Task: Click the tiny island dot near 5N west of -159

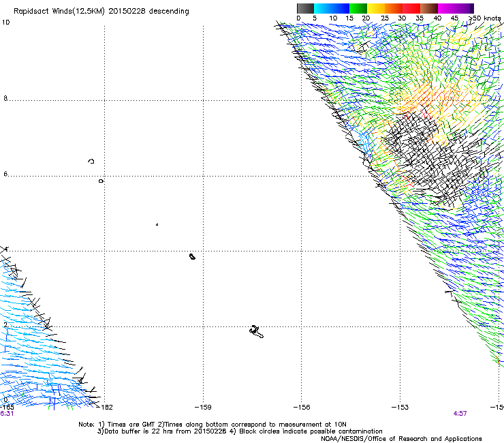Action: (157, 224)
